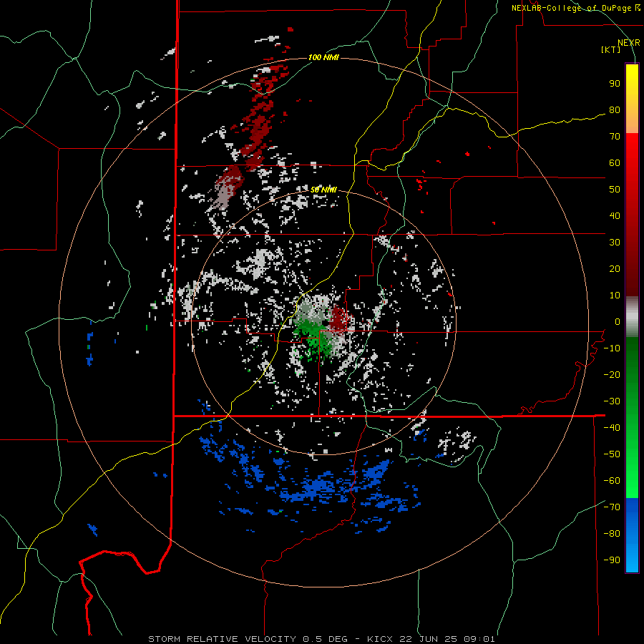Image resolution: width=644 pixels, height=644 pixels.
Task: Click the -60 value on the velocity scale
Action: coord(612,481)
